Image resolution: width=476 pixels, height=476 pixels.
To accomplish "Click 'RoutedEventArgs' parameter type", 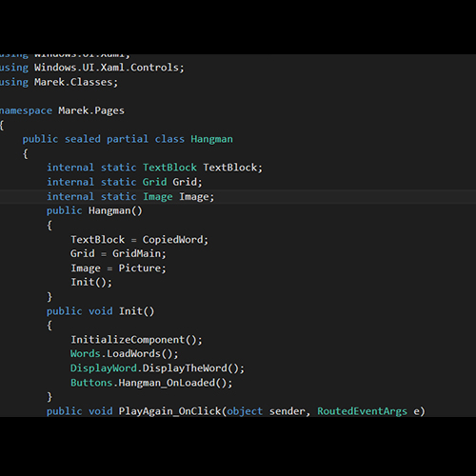I will [x=362, y=411].
